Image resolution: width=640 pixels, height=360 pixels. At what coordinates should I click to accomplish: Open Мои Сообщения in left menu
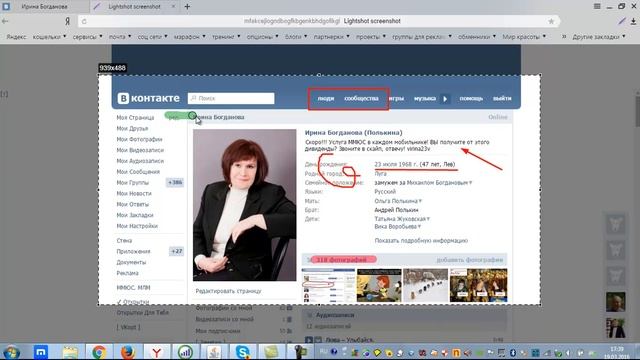[x=138, y=172]
